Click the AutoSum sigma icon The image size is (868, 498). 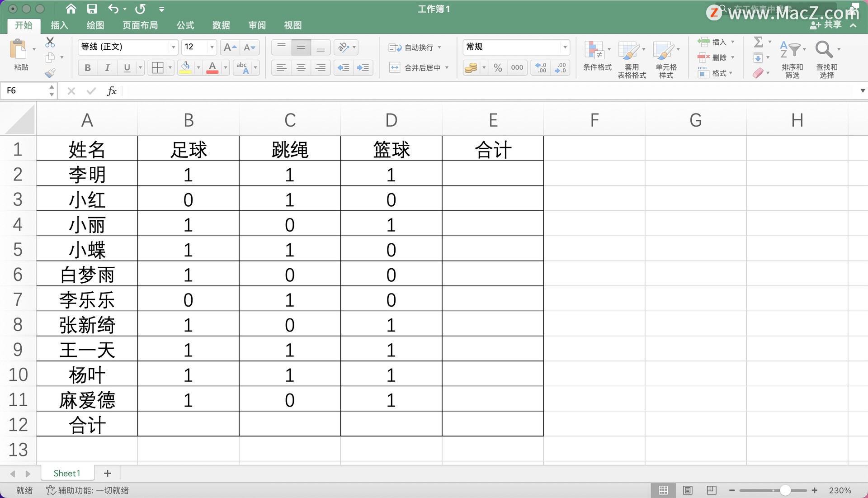point(758,42)
